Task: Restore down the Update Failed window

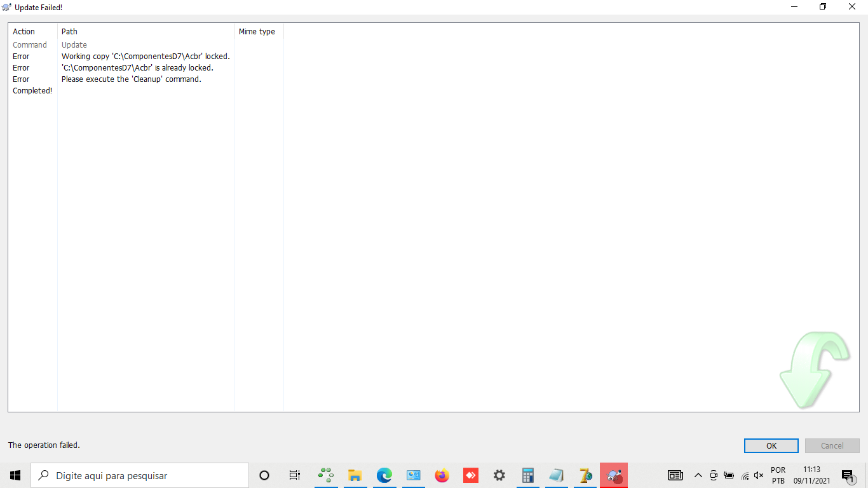Action: [823, 7]
